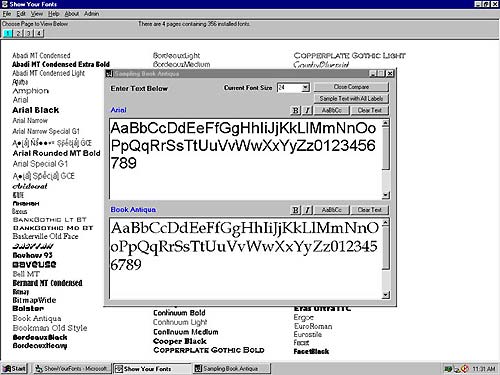This screenshot has width=500, height=375.
Task: Select Book Antiqua in the font list
Action: coord(37,318)
